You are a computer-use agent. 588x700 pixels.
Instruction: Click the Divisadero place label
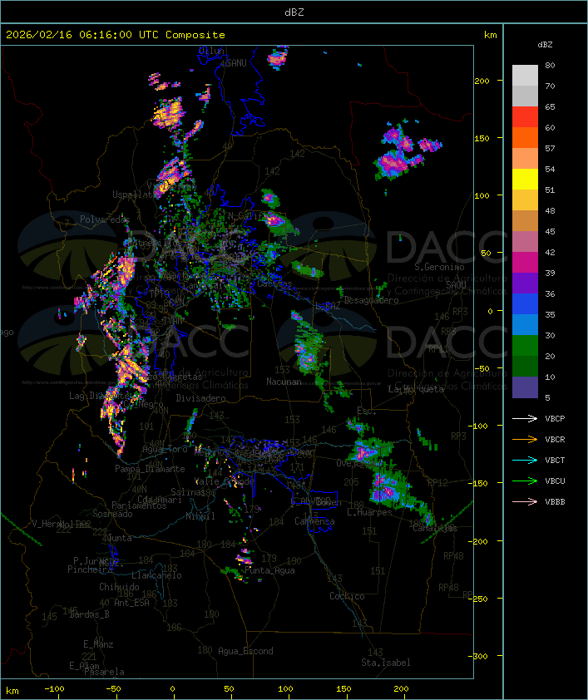coord(201,398)
